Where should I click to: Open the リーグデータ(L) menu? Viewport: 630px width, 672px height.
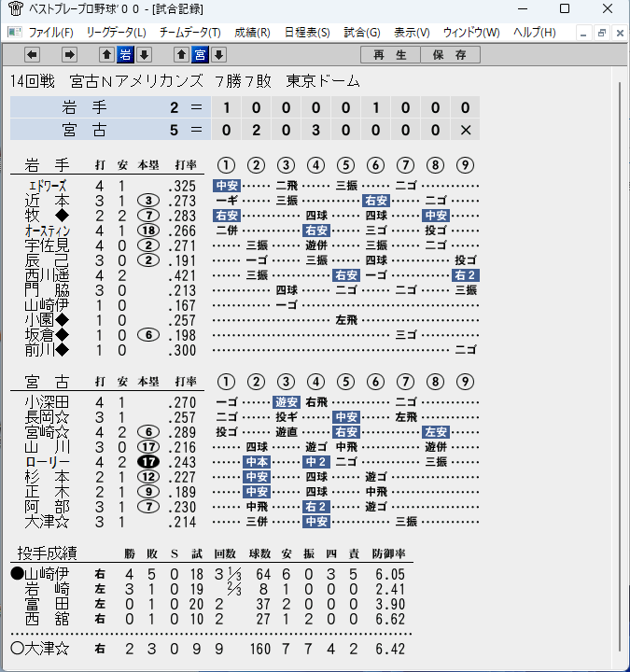(x=116, y=33)
